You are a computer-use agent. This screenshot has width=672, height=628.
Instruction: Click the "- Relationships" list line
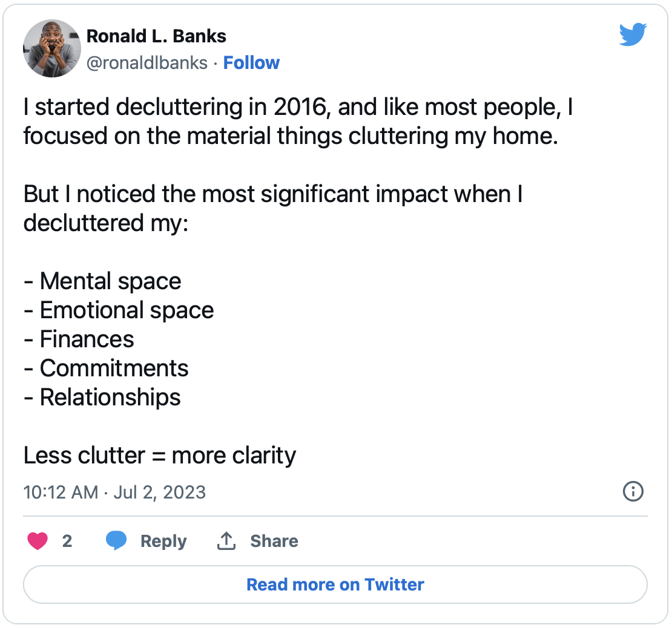point(102,397)
